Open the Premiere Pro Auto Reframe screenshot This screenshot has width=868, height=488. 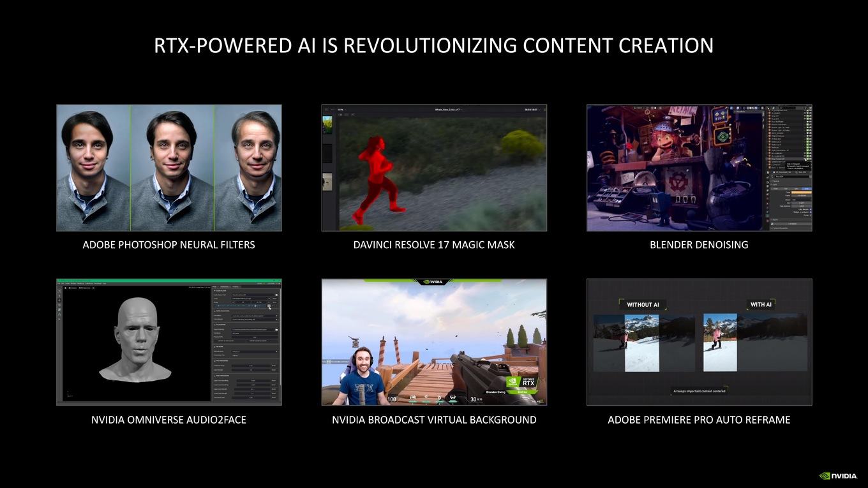tap(700, 342)
